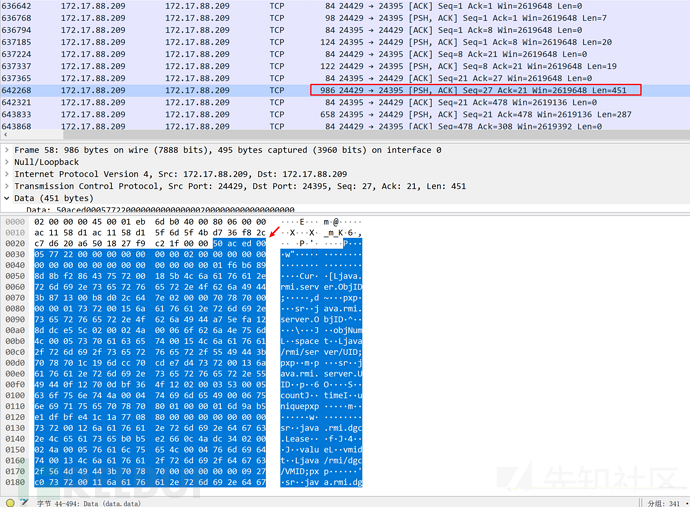The height and width of the screenshot is (507, 690).
Task: Click hex offset label 0130
Action: pyautogui.click(x=15, y=428)
